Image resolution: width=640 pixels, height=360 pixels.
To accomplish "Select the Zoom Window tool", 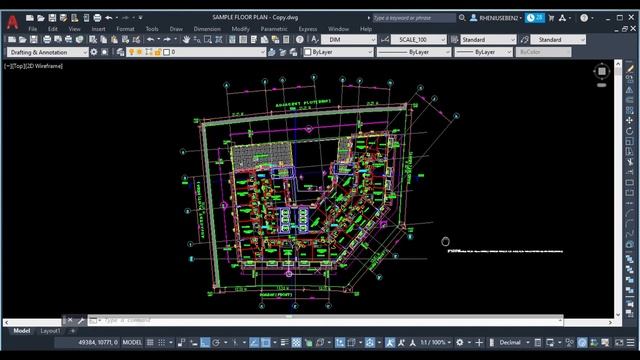I will point(208,40).
